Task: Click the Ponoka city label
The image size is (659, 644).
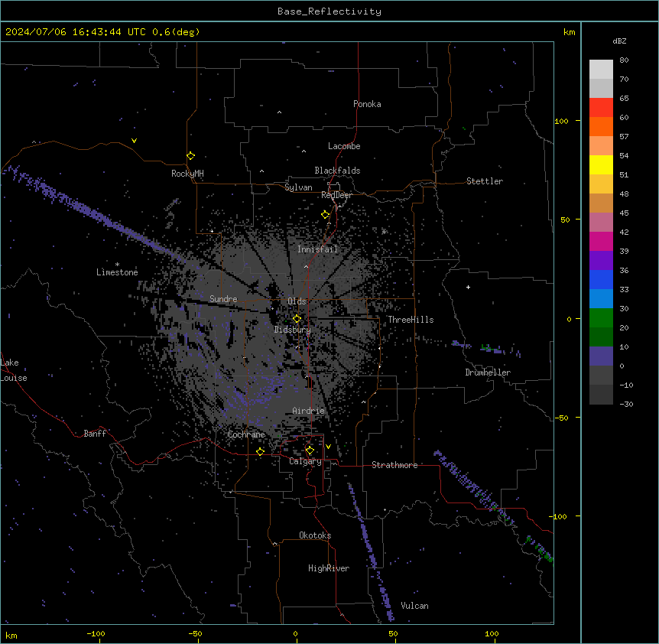Action: point(367,104)
